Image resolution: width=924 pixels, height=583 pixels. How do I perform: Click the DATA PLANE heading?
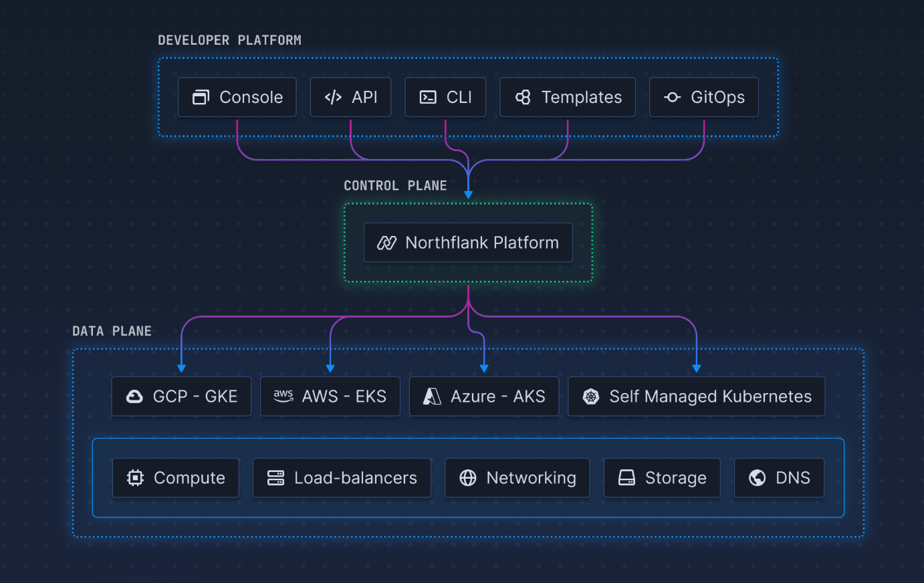tap(112, 331)
